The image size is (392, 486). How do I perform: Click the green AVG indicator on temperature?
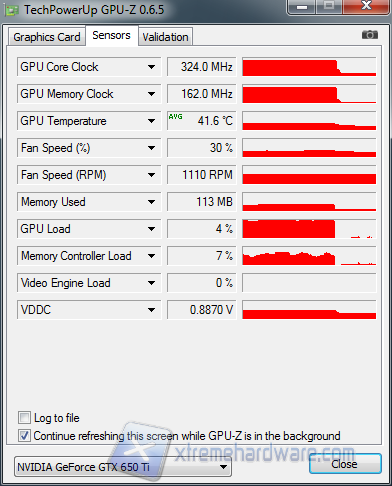[x=175, y=117]
